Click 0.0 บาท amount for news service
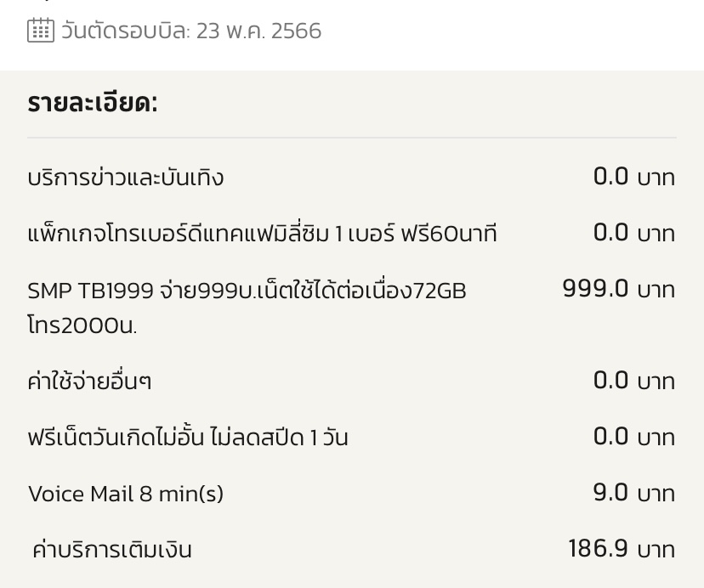The image size is (704, 588). pyautogui.click(x=634, y=177)
